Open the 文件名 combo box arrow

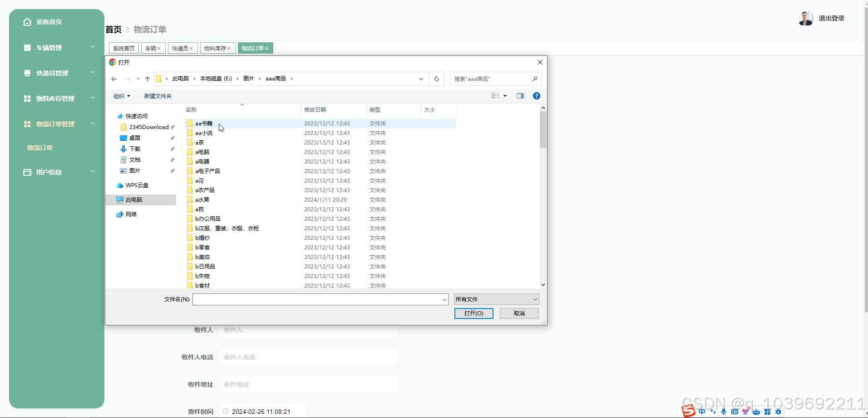click(x=444, y=299)
